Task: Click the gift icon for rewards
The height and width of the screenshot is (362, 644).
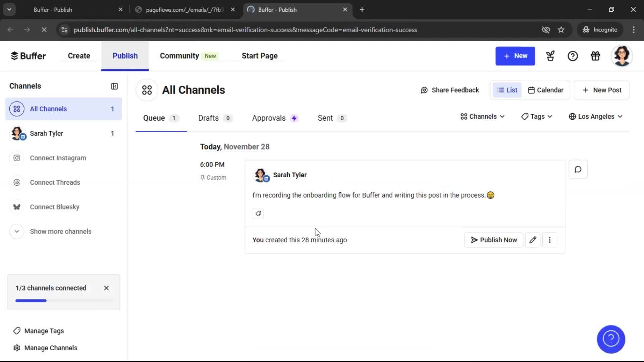Action: coord(595,56)
